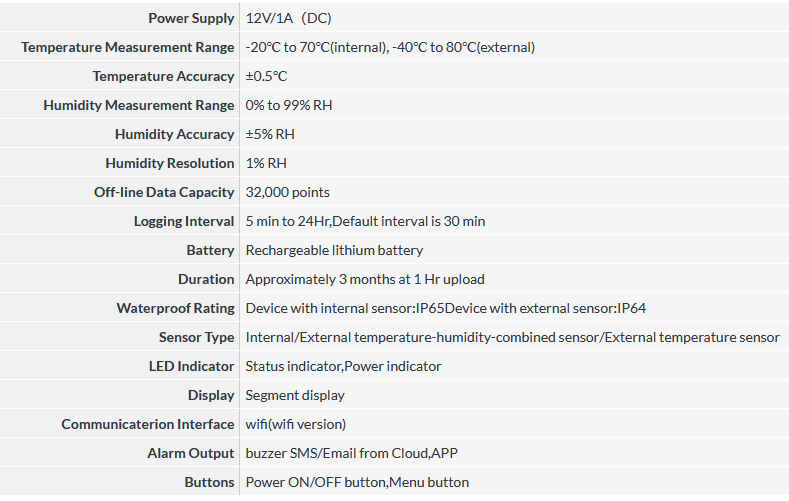Click the Temperature Measurement Range label
The width and height of the screenshot is (789, 501).
[x=128, y=47]
